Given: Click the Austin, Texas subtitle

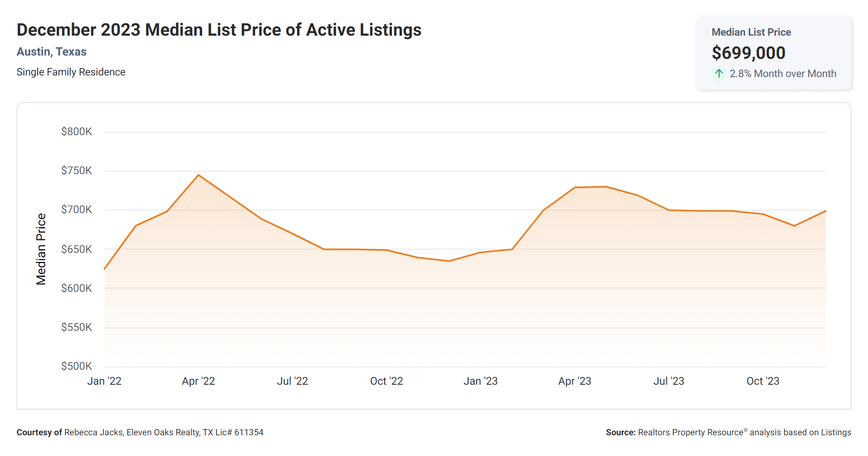Looking at the screenshot, I should (51, 52).
